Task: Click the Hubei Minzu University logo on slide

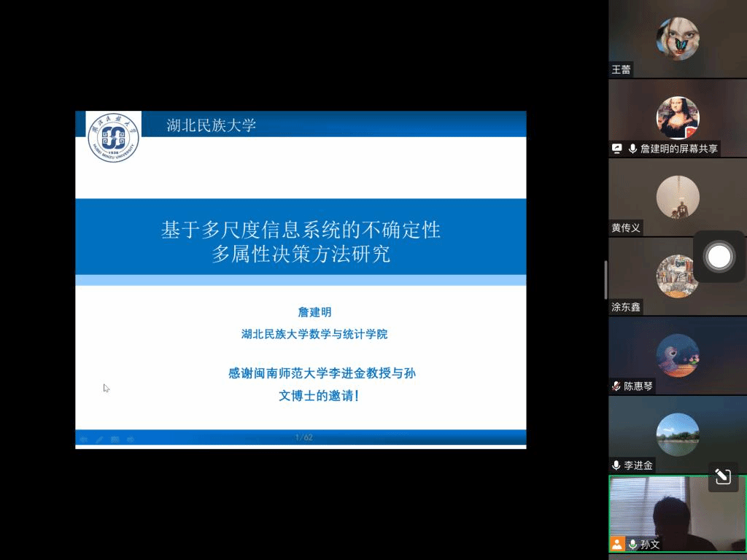Action: point(113,136)
